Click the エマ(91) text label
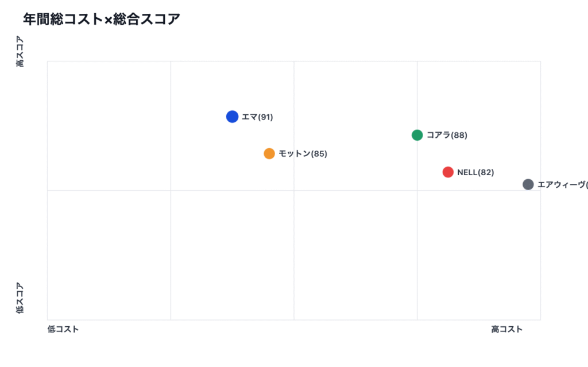Screen dimensions: 588x367 [257, 117]
